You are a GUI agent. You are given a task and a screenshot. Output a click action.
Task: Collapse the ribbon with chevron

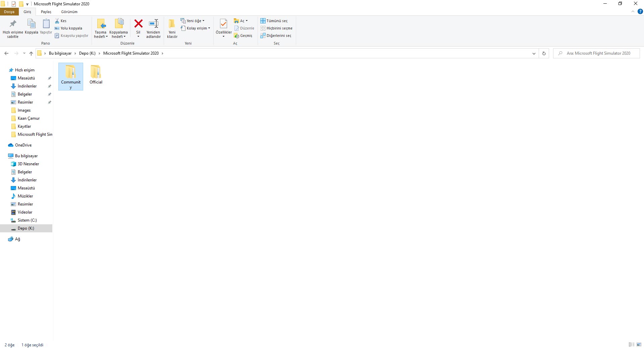633,12
